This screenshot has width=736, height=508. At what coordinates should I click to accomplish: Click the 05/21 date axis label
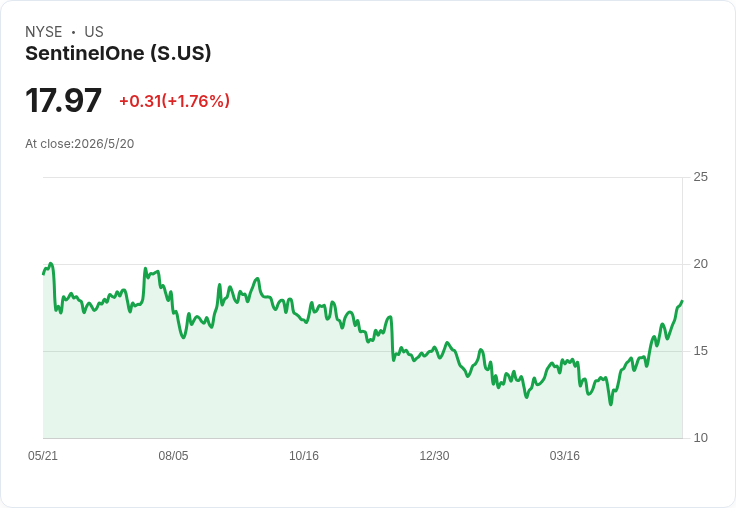[x=43, y=456]
